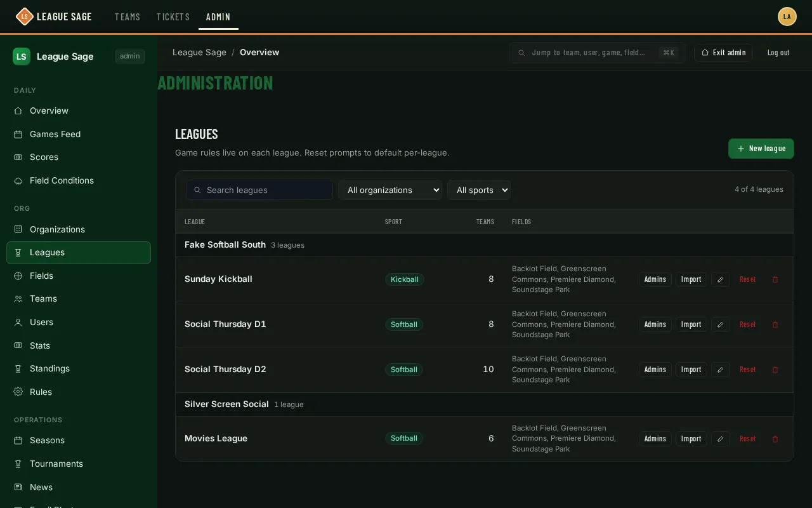Click the League Sage logo icon
Viewport: 812px width, 508px height.
pyautogui.click(x=24, y=17)
